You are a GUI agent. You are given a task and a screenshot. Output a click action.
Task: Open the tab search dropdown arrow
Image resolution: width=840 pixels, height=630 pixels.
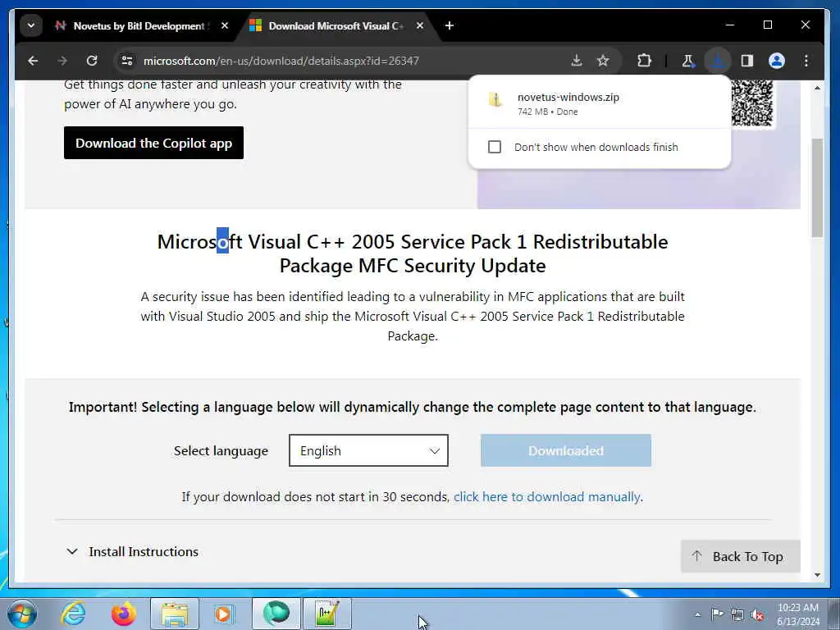click(31, 25)
